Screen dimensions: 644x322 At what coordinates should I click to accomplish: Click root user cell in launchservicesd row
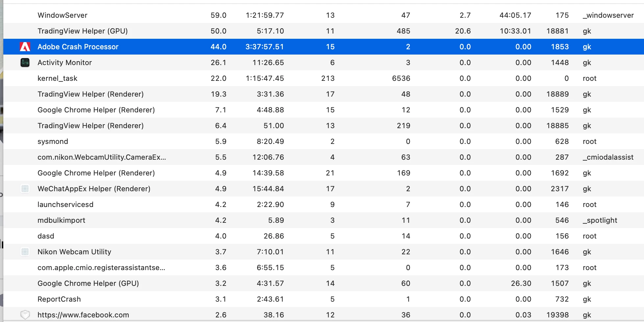coord(589,204)
